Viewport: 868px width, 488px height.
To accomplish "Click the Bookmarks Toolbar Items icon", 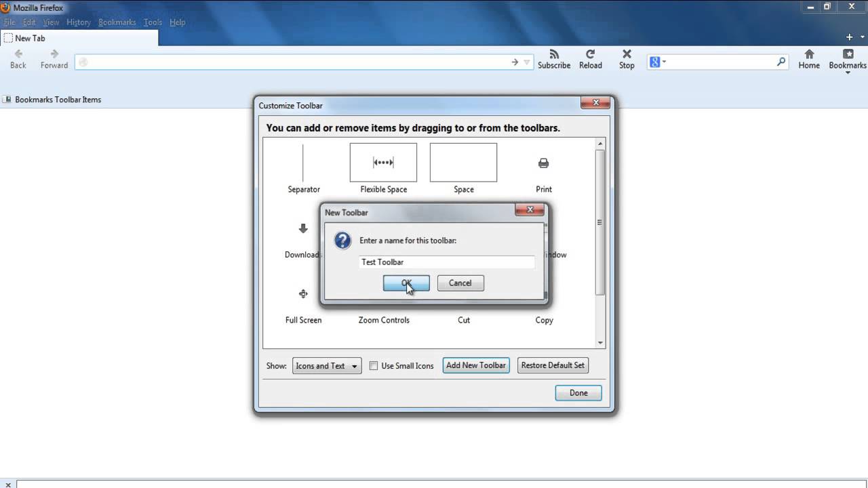I will tap(7, 100).
